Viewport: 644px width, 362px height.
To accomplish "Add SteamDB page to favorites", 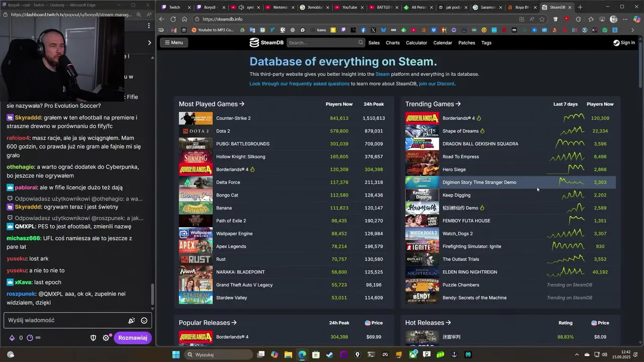I will (542, 19).
